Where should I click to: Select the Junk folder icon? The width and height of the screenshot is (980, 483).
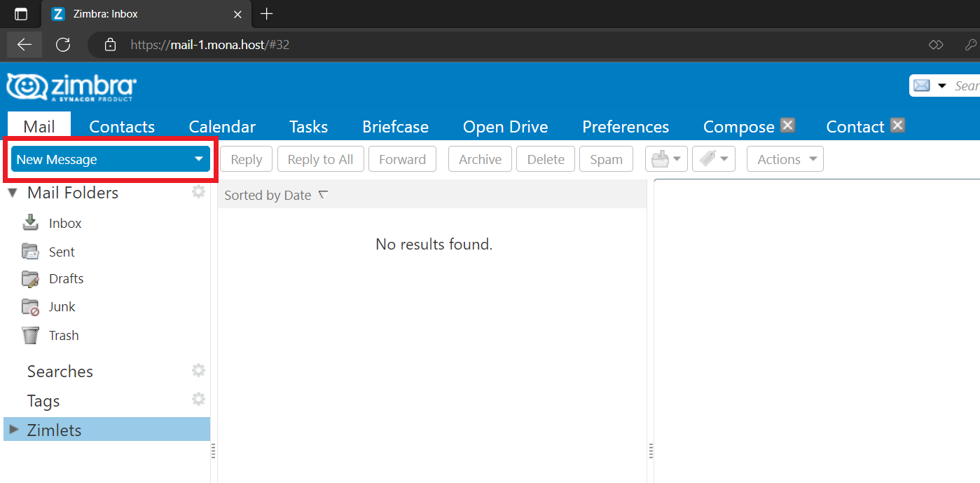coord(30,307)
